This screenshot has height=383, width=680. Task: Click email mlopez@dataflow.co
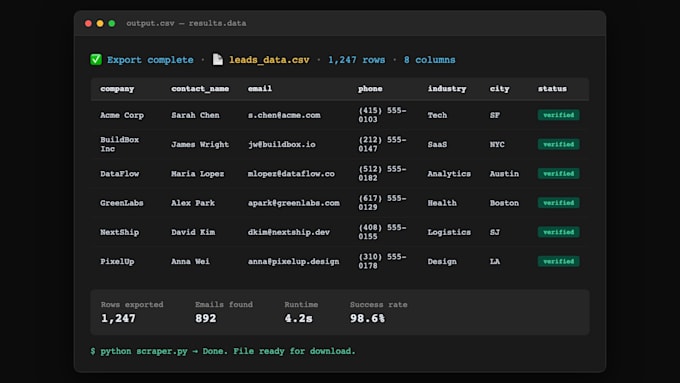click(291, 173)
